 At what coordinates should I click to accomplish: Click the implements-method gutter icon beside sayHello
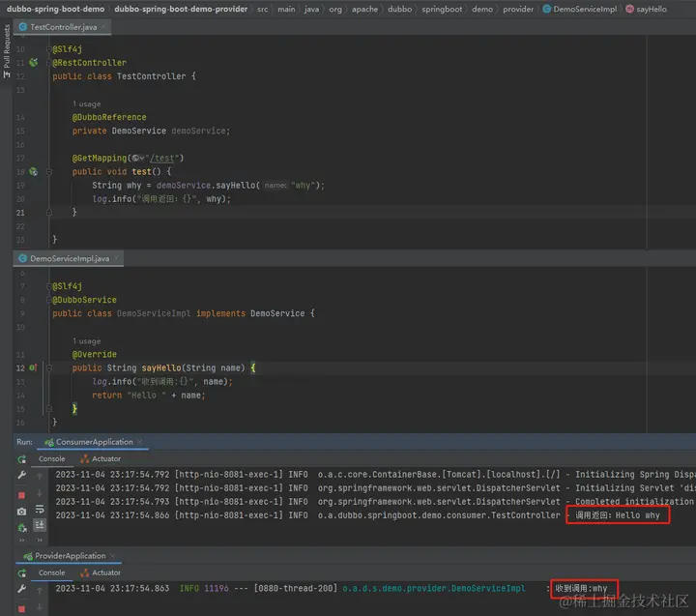33,367
